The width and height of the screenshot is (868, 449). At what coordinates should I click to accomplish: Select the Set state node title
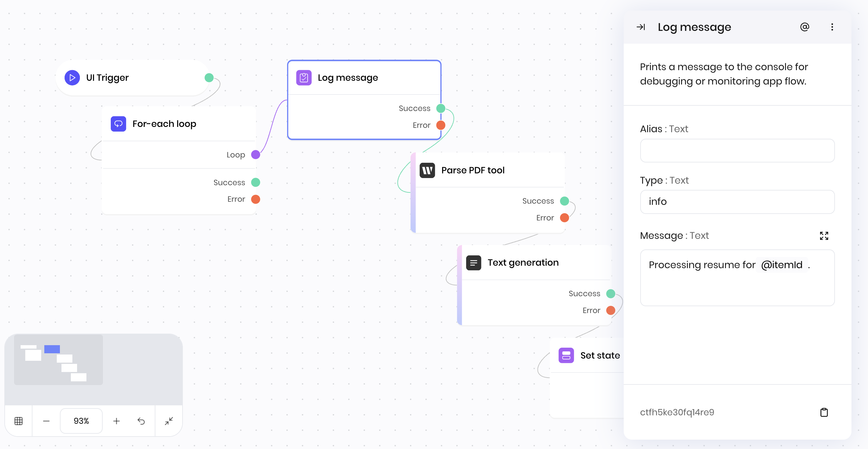click(600, 355)
